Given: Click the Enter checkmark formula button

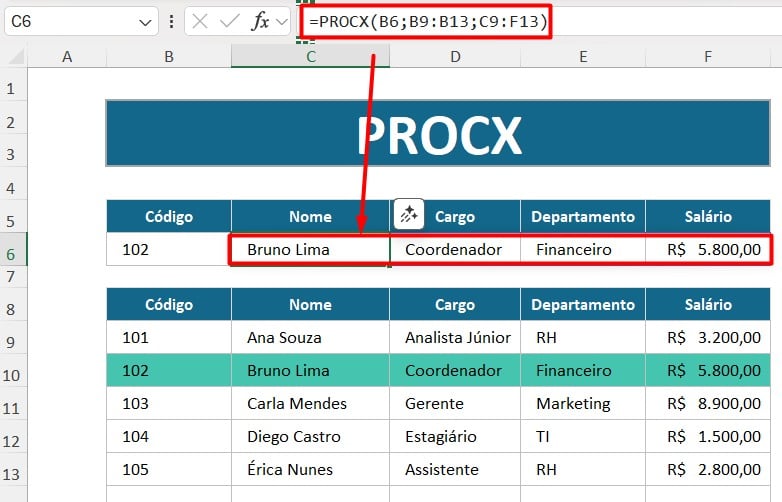Looking at the screenshot, I should (229, 21).
